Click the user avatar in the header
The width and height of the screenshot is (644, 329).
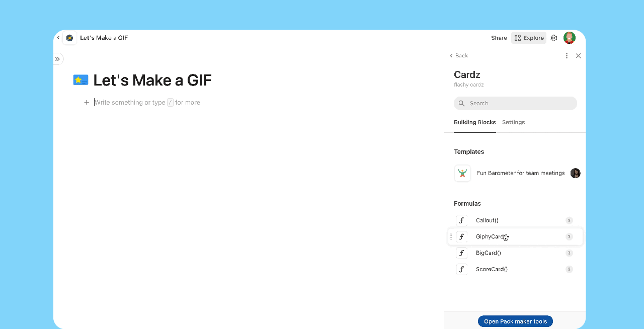[570, 38]
